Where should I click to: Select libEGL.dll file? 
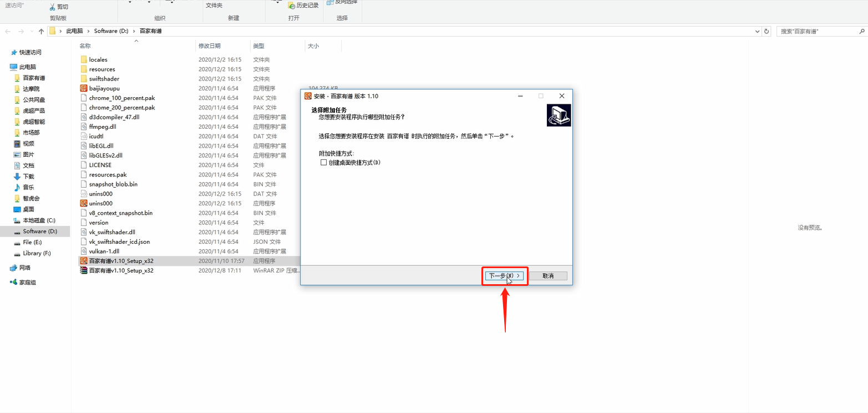101,145
